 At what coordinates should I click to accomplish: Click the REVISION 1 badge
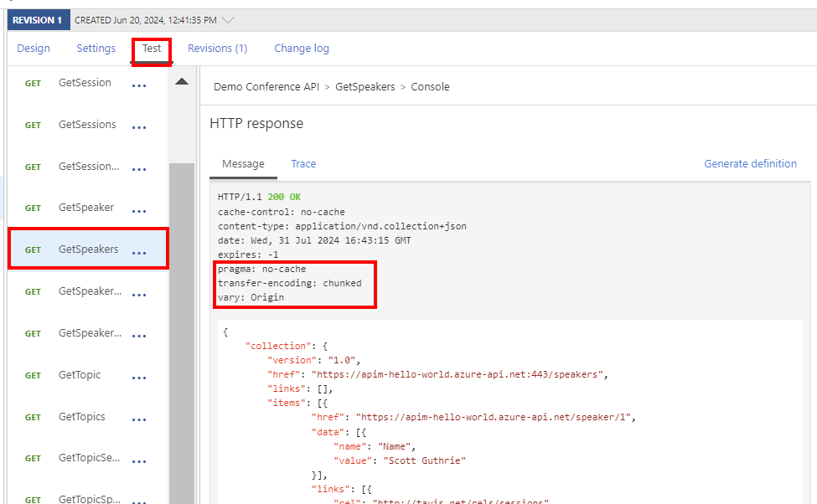click(x=38, y=20)
